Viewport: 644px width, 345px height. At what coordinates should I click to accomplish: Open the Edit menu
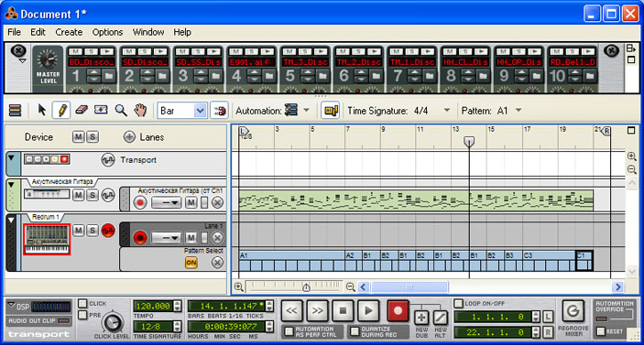(x=38, y=32)
